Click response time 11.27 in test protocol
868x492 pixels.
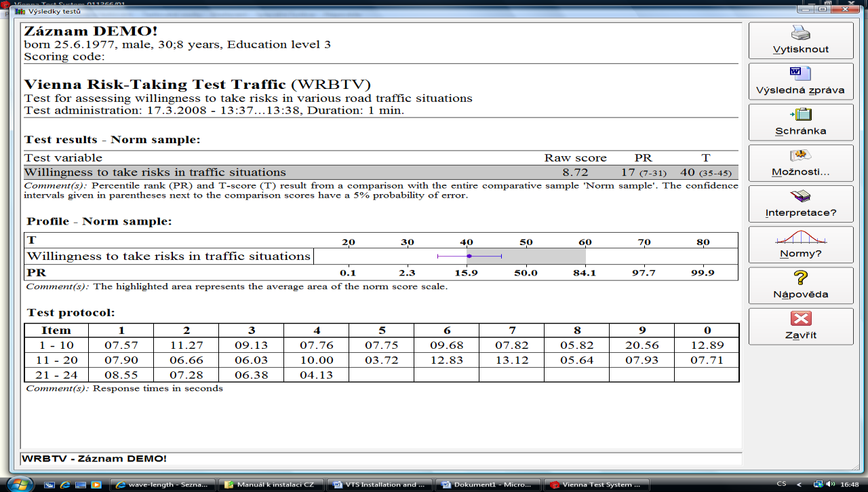tap(185, 345)
